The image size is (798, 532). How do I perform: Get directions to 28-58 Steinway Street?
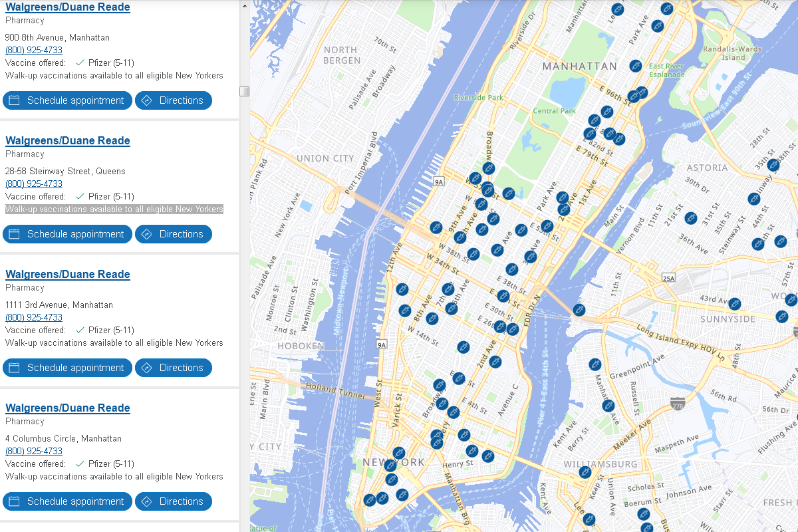174,234
